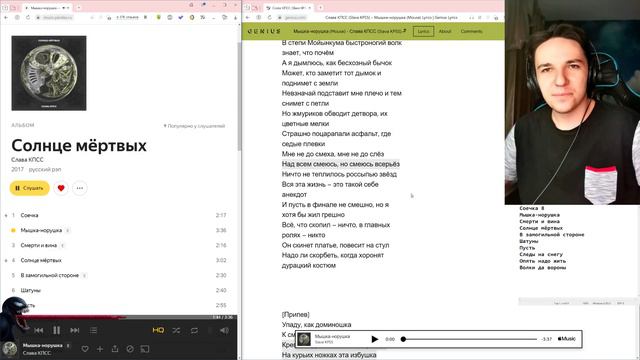Play the Apple Music embedded player
Image resolution: width=640 pixels, height=360 pixels.
click(374, 339)
